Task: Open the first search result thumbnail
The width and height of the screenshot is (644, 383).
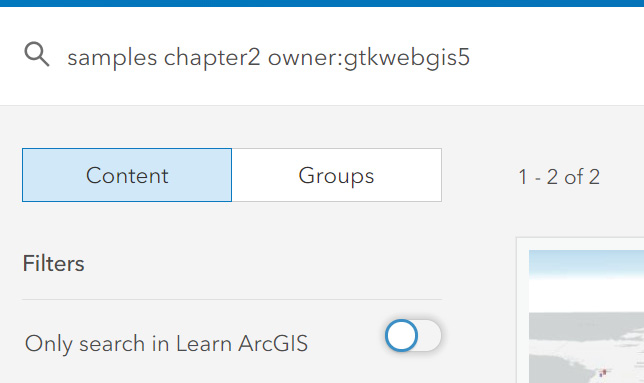Action: tap(586, 316)
